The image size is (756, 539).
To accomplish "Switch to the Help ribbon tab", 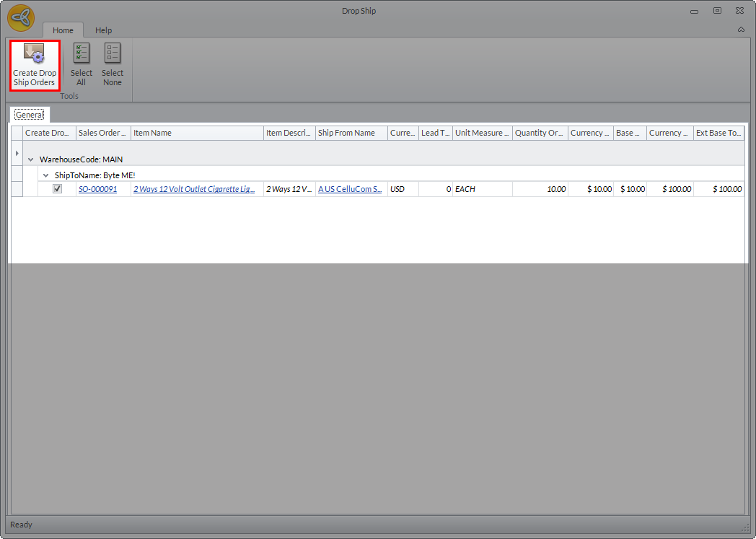I will (104, 30).
